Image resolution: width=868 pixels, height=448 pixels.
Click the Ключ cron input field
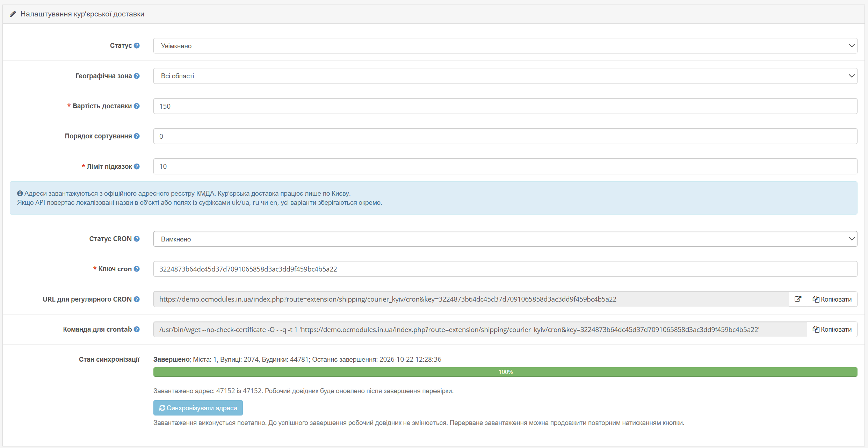(x=505, y=269)
